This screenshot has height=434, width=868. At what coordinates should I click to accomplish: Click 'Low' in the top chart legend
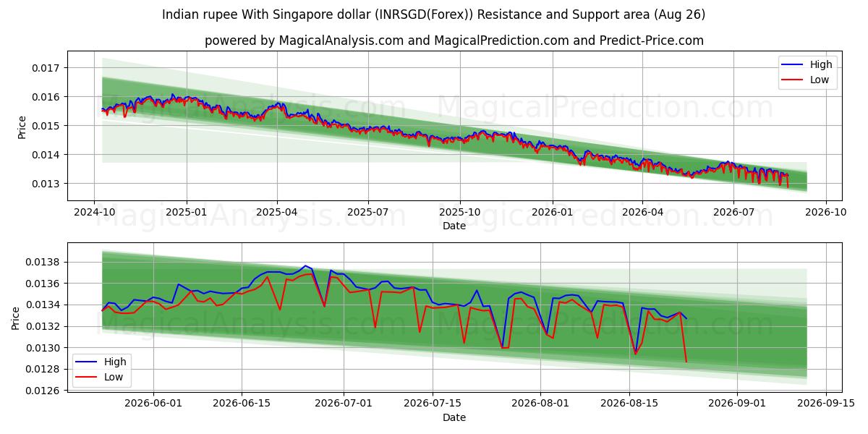820,80
